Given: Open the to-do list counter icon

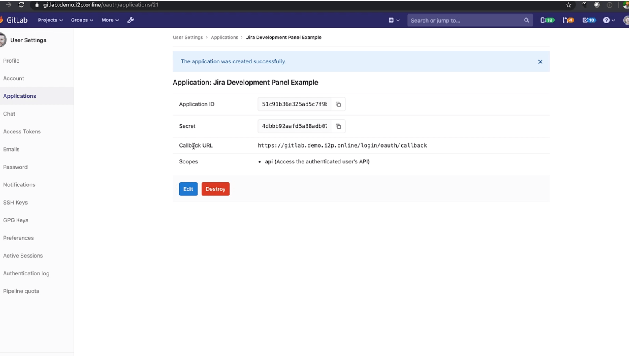Looking at the screenshot, I should tap(589, 20).
